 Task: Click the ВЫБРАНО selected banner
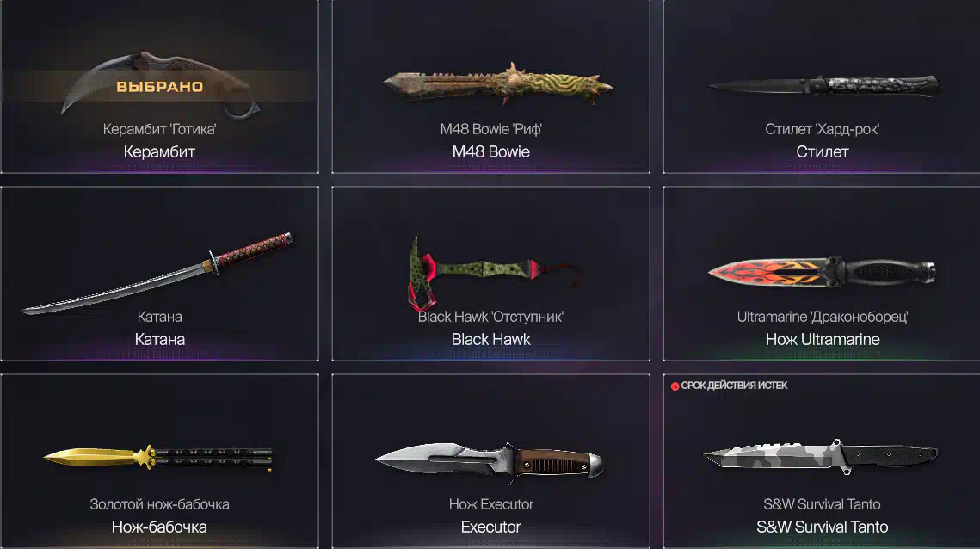click(159, 86)
